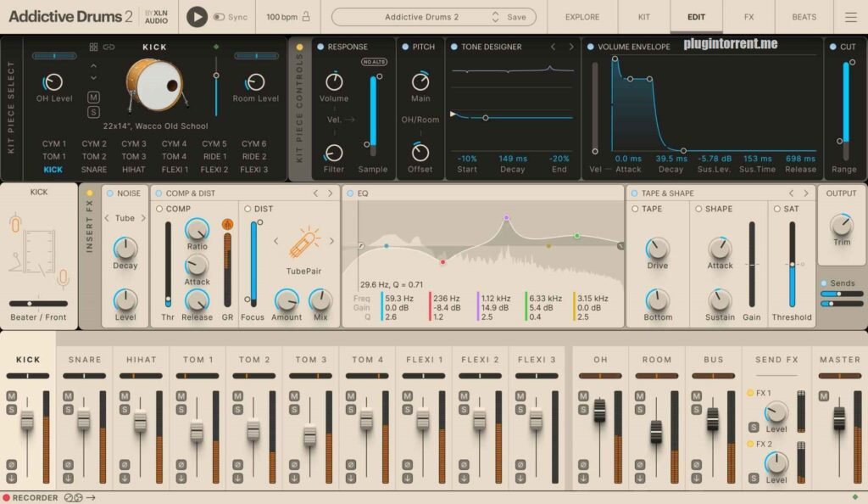Toggle the VOLUME ENVELOPE power
Image resolution: width=868 pixels, height=504 pixels.
(x=591, y=47)
